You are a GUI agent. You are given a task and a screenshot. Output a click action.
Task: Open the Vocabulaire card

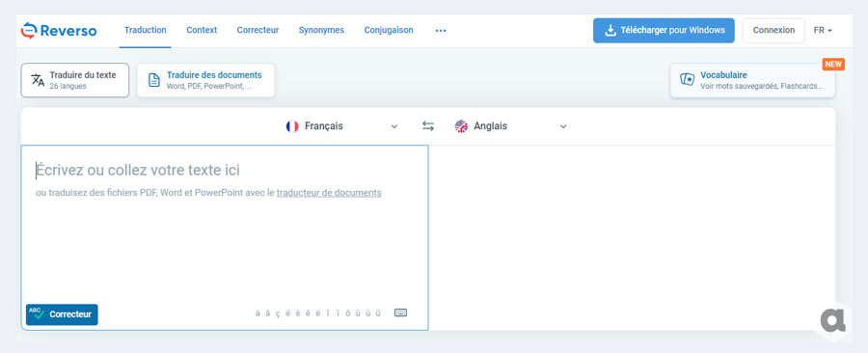(x=752, y=80)
